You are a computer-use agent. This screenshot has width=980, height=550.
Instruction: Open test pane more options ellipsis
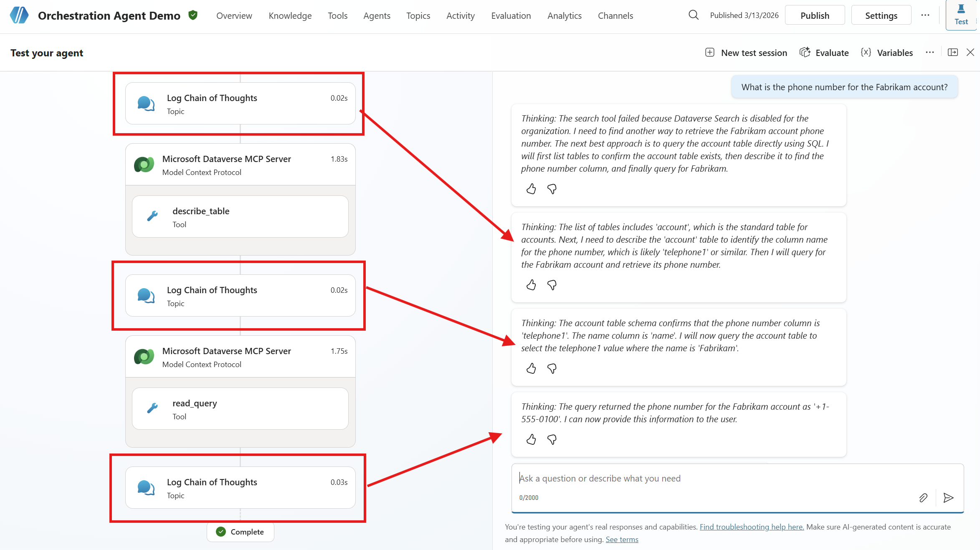[929, 53]
